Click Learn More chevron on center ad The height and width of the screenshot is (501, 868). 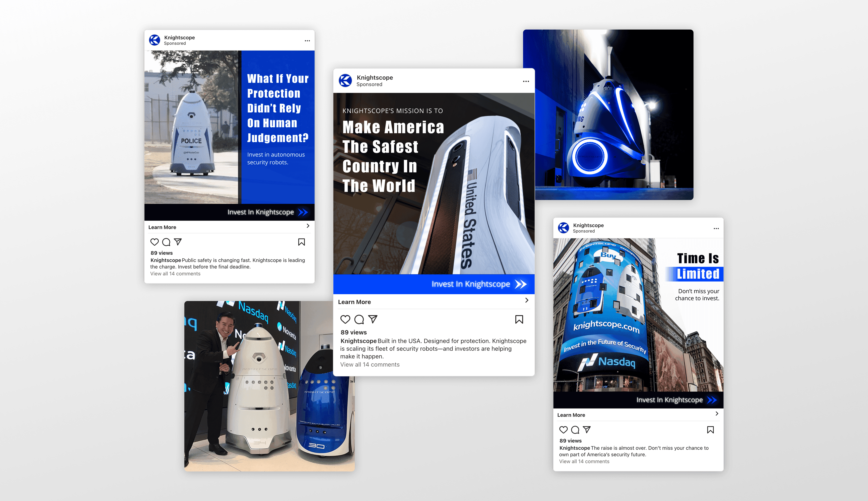click(527, 300)
